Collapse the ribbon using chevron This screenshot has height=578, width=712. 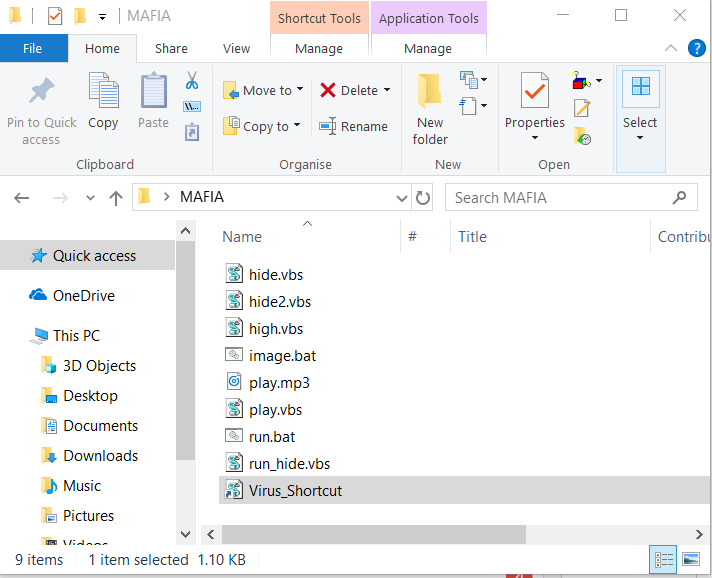point(671,48)
